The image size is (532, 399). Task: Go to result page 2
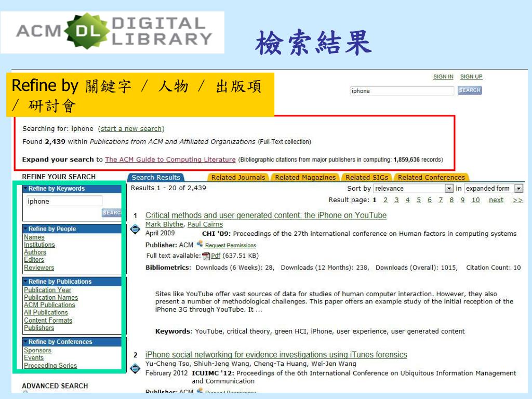click(x=385, y=200)
